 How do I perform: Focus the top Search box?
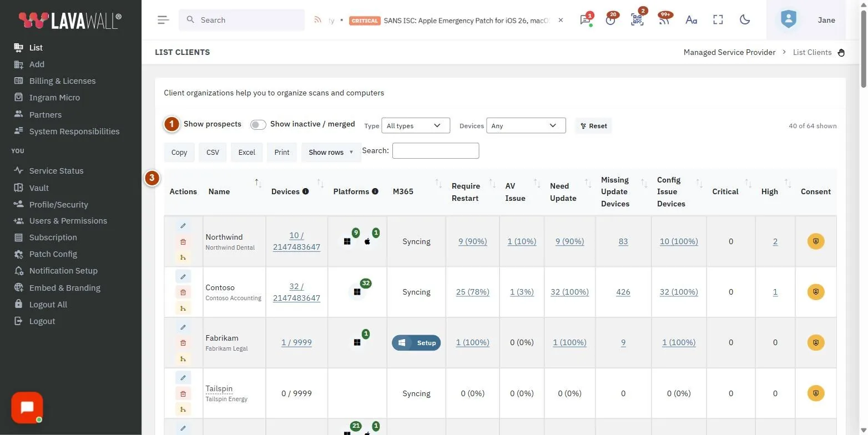[x=241, y=20]
